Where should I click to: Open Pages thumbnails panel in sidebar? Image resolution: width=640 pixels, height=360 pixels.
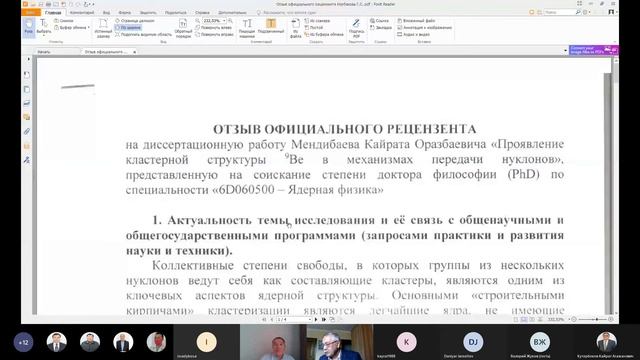[x=27, y=89]
